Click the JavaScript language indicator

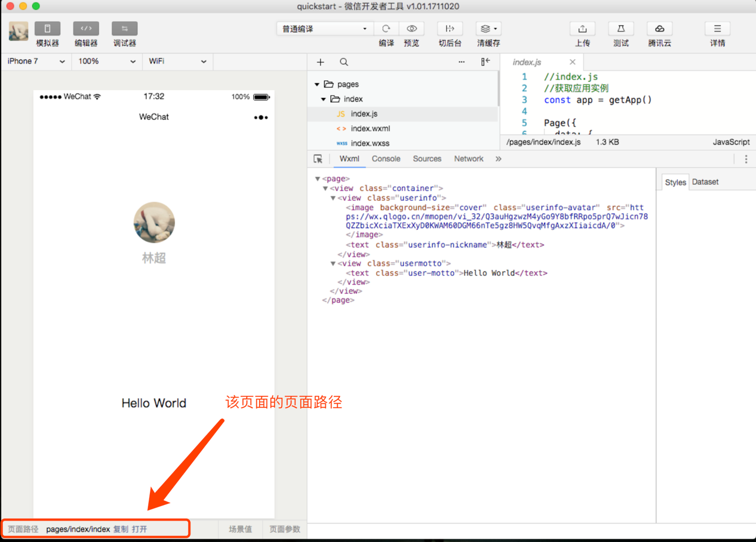coord(731,143)
